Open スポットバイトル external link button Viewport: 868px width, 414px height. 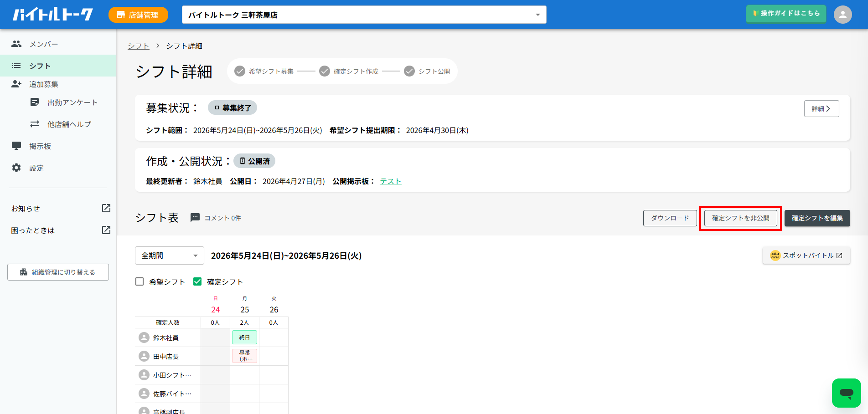click(806, 255)
